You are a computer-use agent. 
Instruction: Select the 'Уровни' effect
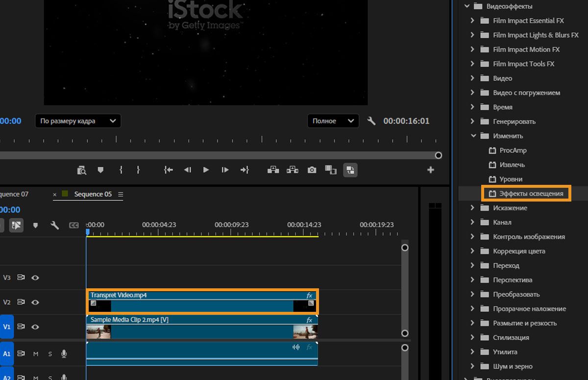[511, 179]
